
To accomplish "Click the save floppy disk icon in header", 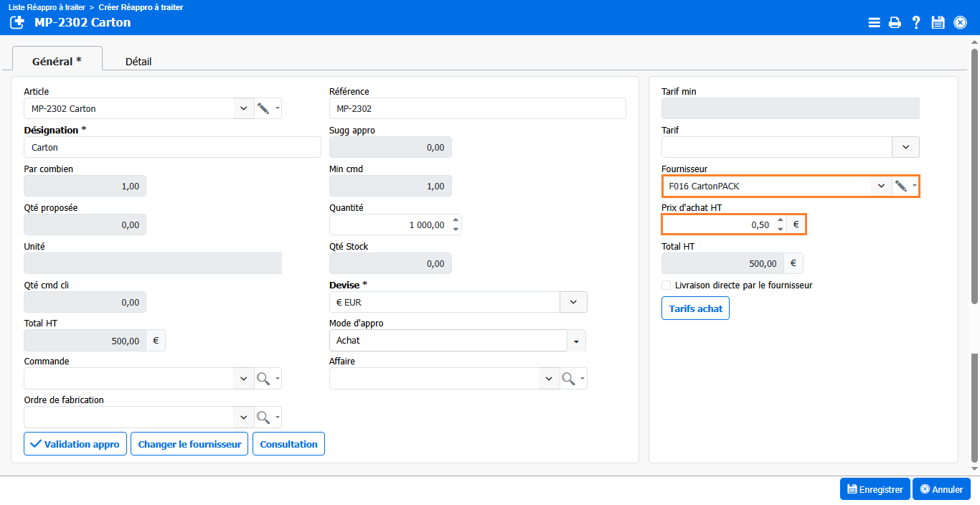I will [938, 22].
